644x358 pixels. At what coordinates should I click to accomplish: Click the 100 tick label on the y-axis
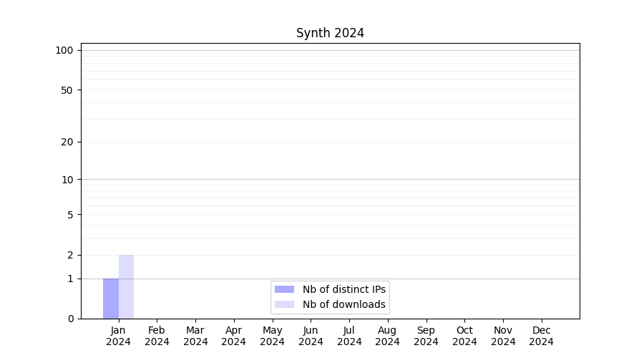click(x=64, y=50)
